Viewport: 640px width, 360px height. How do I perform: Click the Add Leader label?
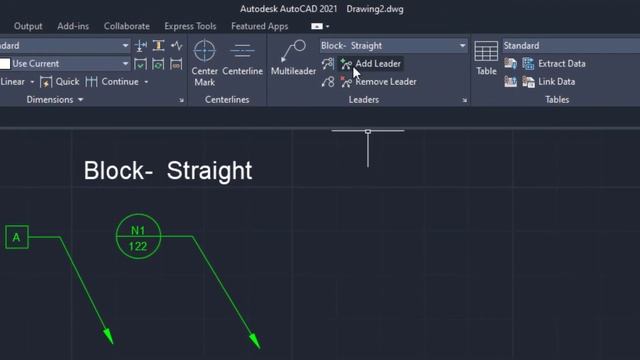tap(378, 64)
